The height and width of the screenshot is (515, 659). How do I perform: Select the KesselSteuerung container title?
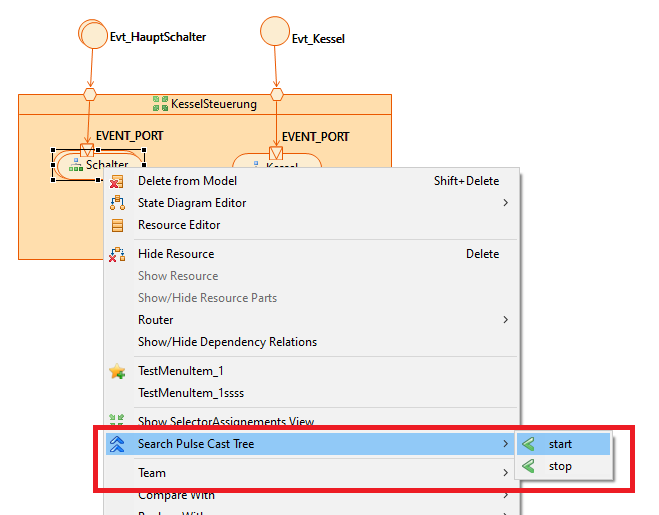click(213, 104)
